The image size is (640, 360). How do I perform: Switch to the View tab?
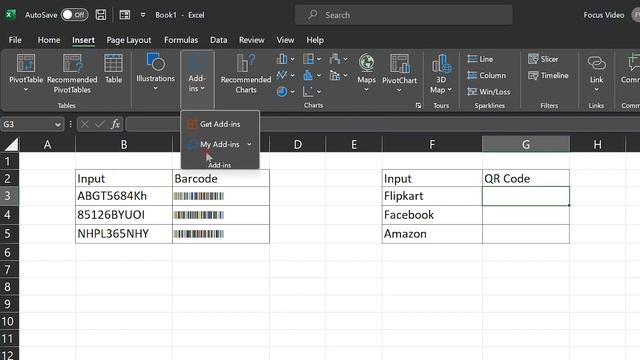[285, 40]
